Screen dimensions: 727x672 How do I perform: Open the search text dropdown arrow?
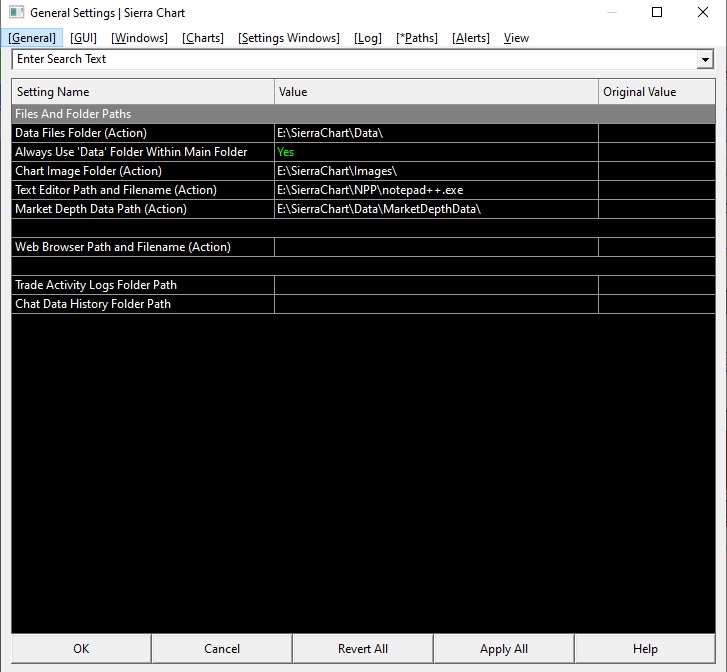(x=705, y=59)
